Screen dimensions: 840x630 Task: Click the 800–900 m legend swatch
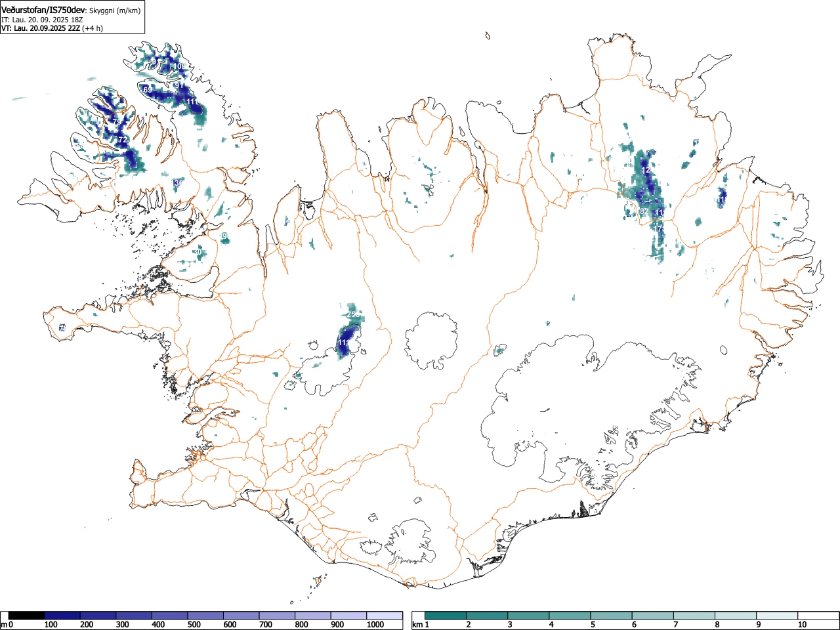tap(313, 616)
